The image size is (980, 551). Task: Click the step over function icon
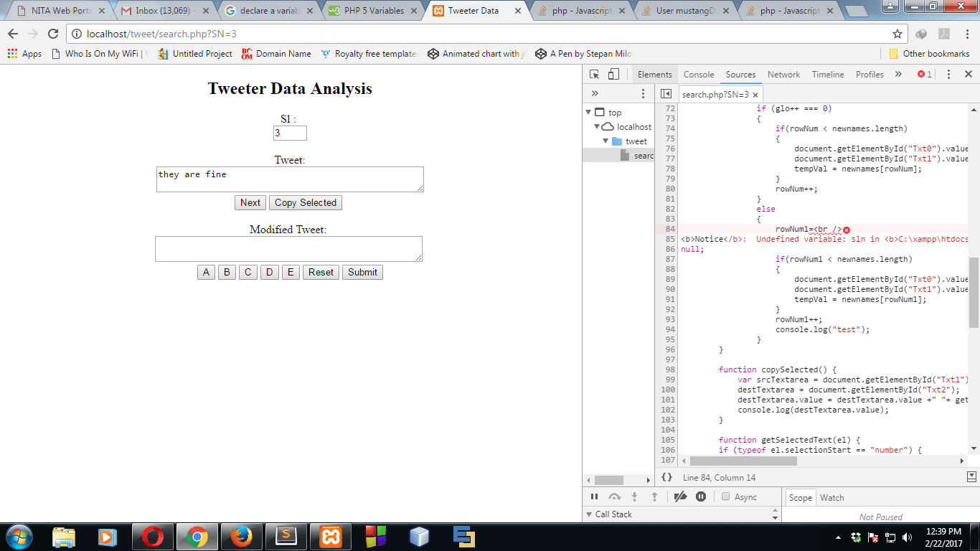pos(614,496)
